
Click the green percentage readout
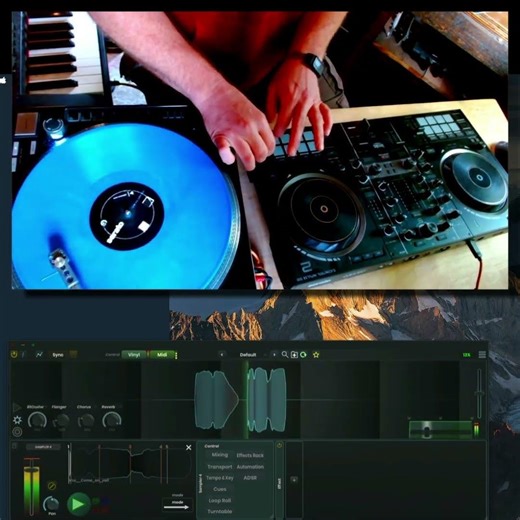pos(467,355)
